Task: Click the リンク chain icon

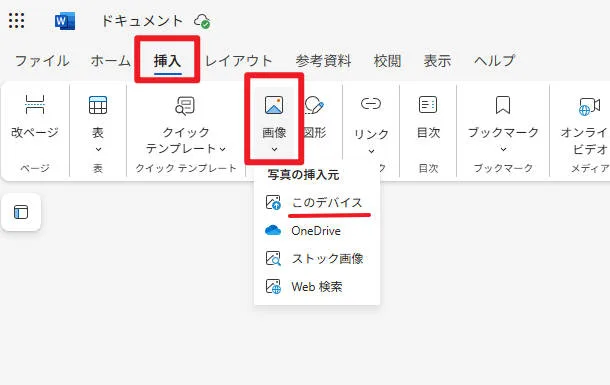Action: pos(371,104)
